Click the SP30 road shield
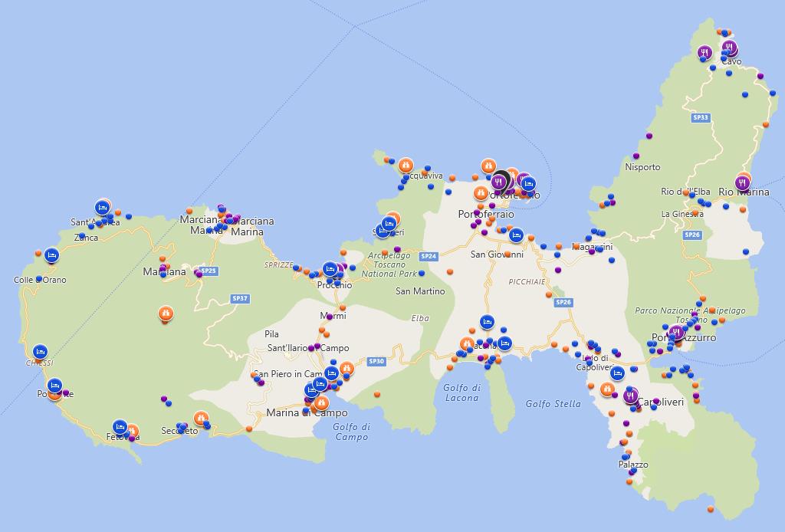 376,361
